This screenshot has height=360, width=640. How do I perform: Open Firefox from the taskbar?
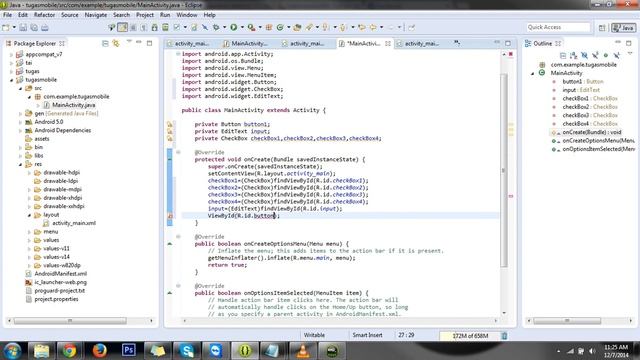point(99,350)
